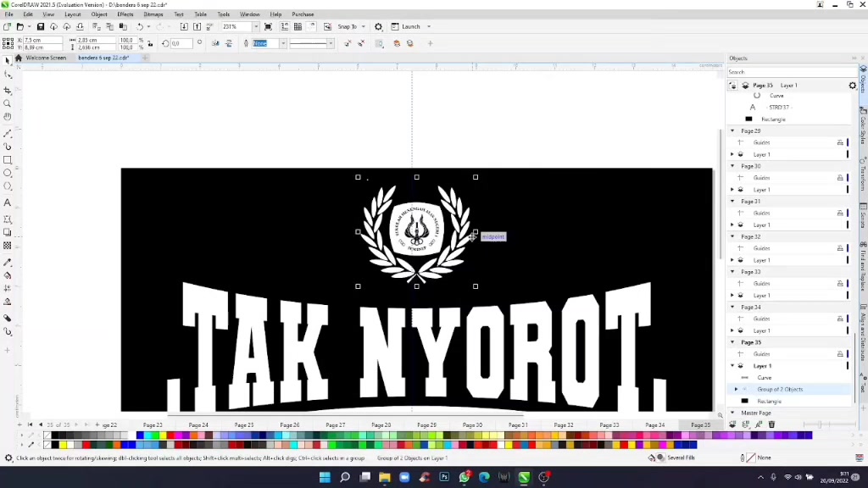Collapse Master Page node

[732, 413]
